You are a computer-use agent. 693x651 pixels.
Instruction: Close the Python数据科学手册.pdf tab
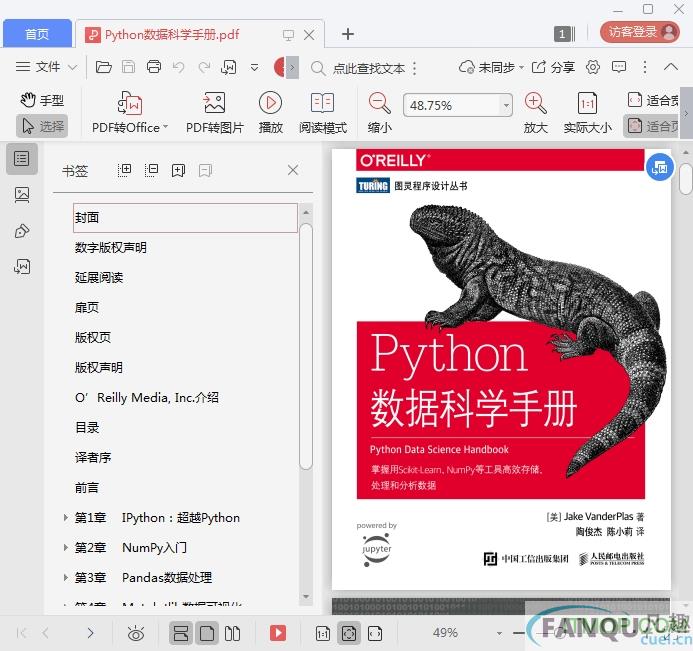coord(309,34)
